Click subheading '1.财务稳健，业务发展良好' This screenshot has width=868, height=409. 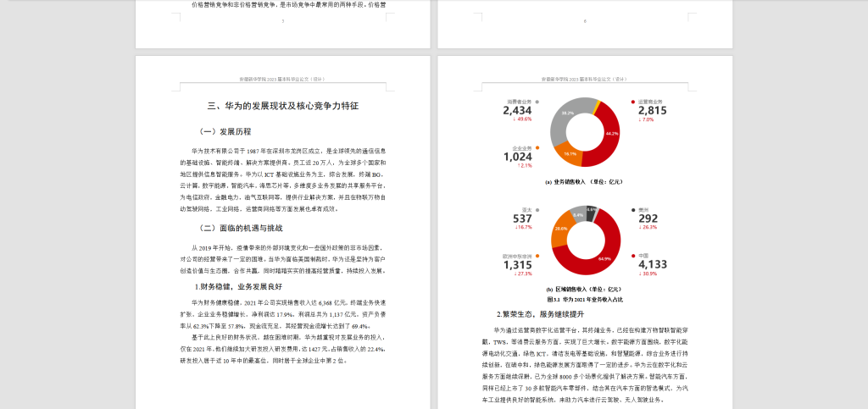pos(238,287)
